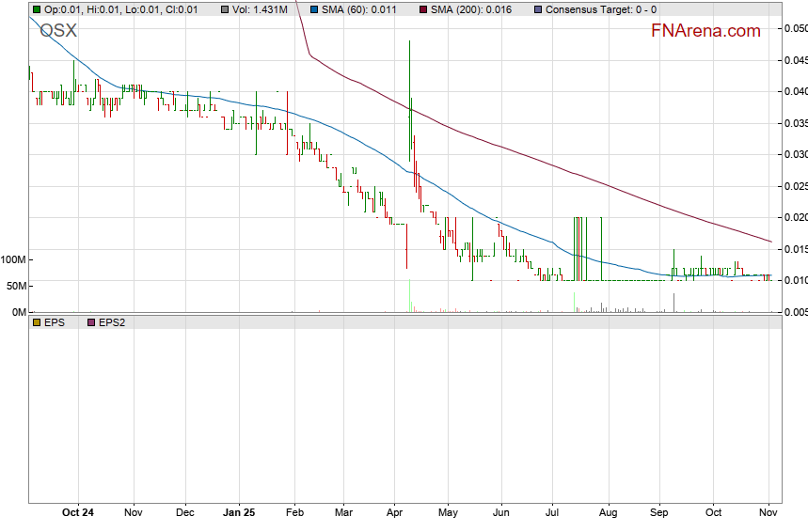Click the SMA (60): 0.011 legend text
The height and width of the screenshot is (532, 808).
click(x=358, y=9)
